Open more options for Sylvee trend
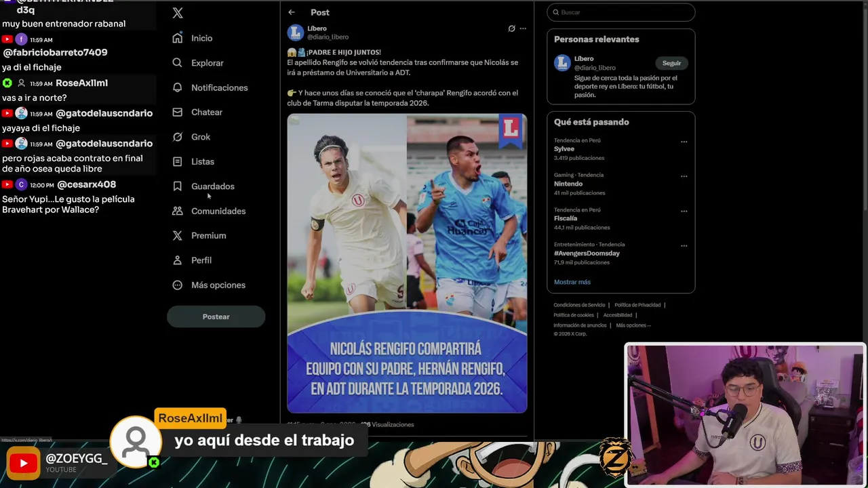Image resolution: width=868 pixels, height=488 pixels. 684,142
